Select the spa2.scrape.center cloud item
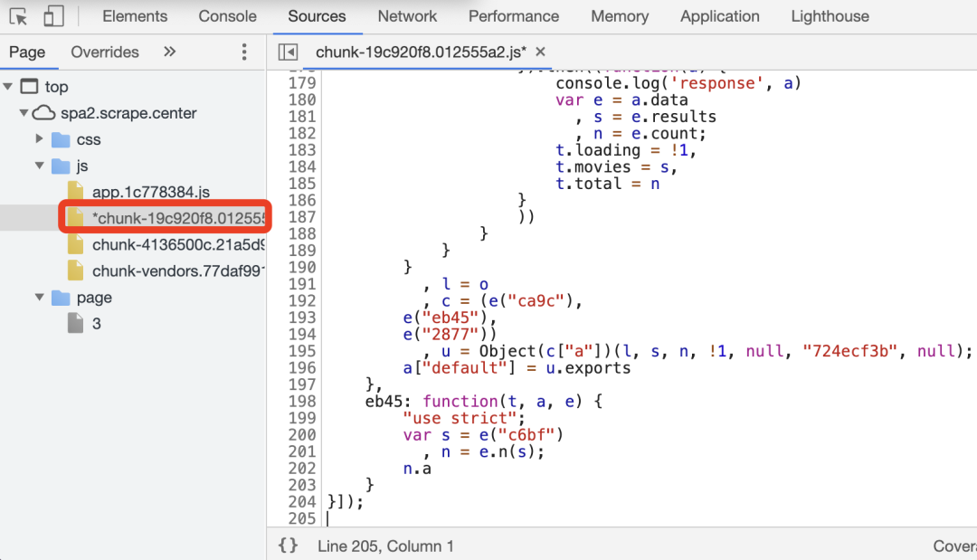 128,113
